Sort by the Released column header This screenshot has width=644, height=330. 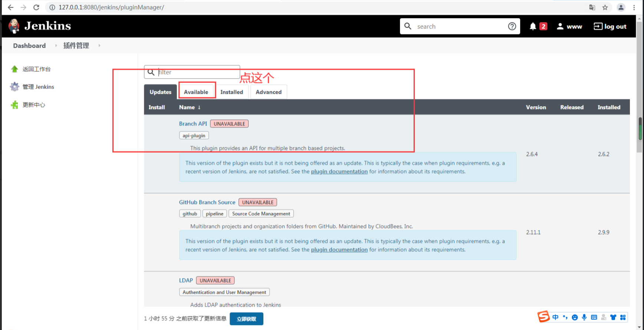[572, 107]
